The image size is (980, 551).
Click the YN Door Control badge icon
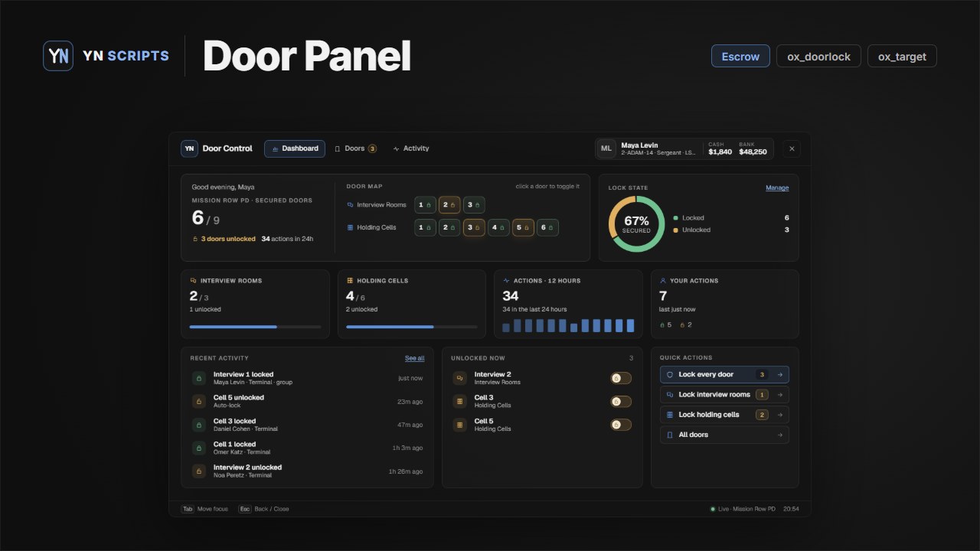pyautogui.click(x=189, y=148)
